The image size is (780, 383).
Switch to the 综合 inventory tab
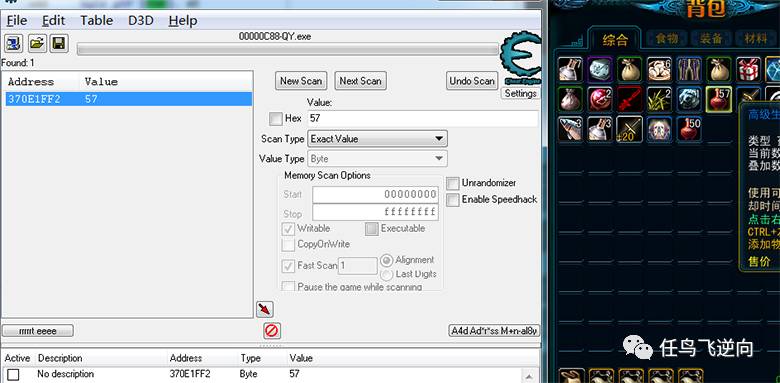coord(615,39)
